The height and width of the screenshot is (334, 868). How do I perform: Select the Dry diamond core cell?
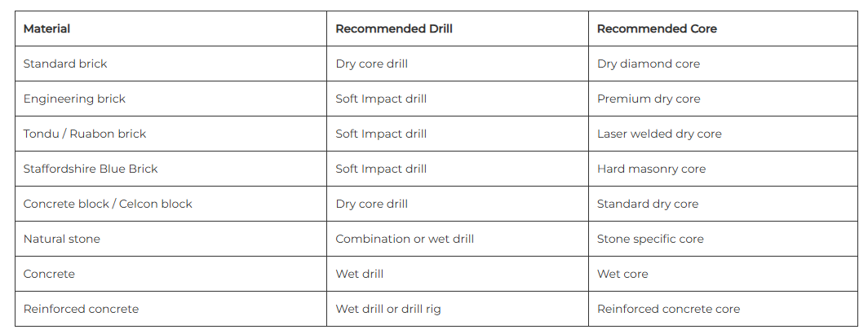pyautogui.click(x=723, y=64)
